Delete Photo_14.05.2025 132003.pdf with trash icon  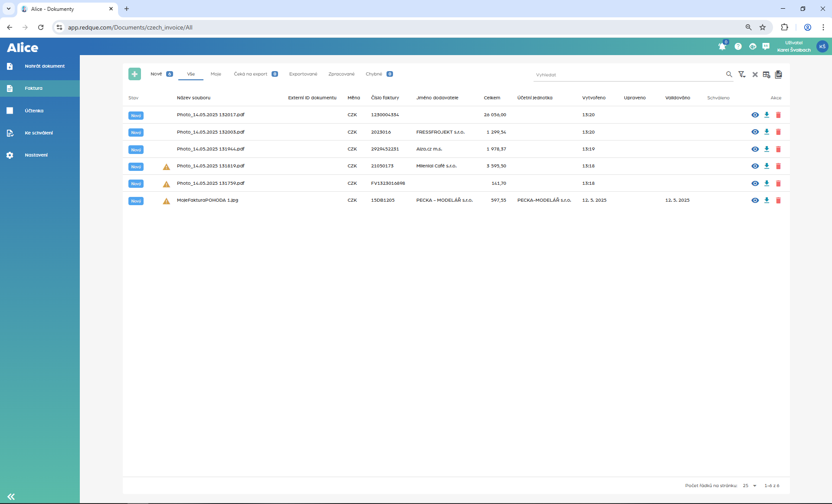[779, 132]
